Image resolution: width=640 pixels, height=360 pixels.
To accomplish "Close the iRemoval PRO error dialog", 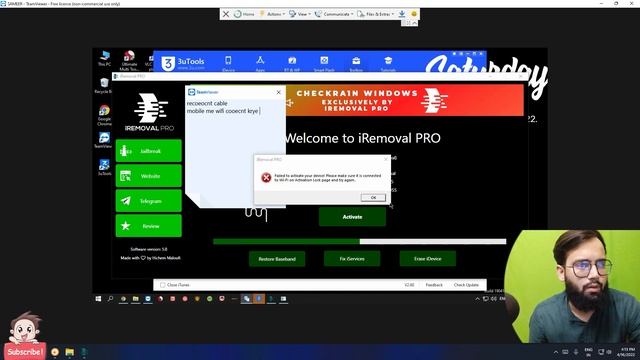I will [x=386, y=159].
